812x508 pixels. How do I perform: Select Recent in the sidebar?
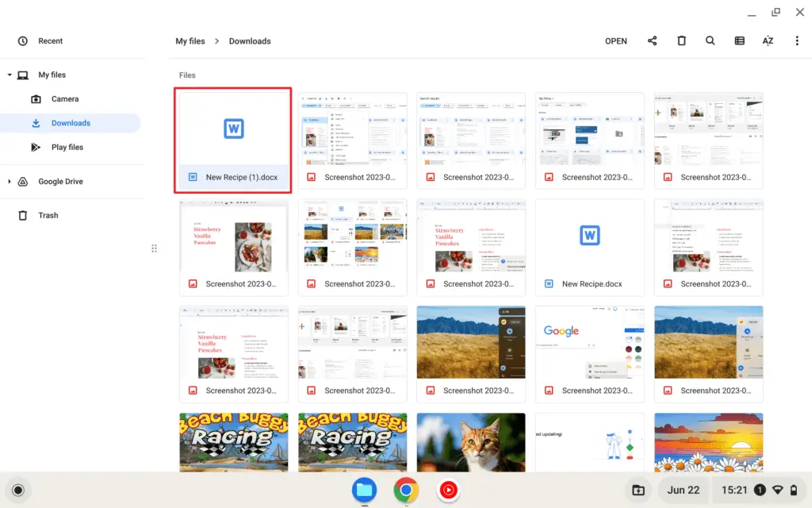(48, 40)
